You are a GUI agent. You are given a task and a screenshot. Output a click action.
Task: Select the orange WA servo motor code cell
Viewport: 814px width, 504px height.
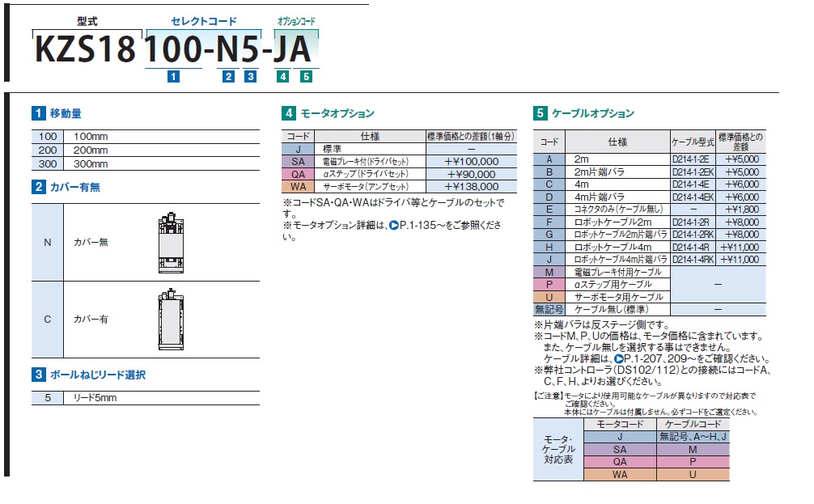297,186
